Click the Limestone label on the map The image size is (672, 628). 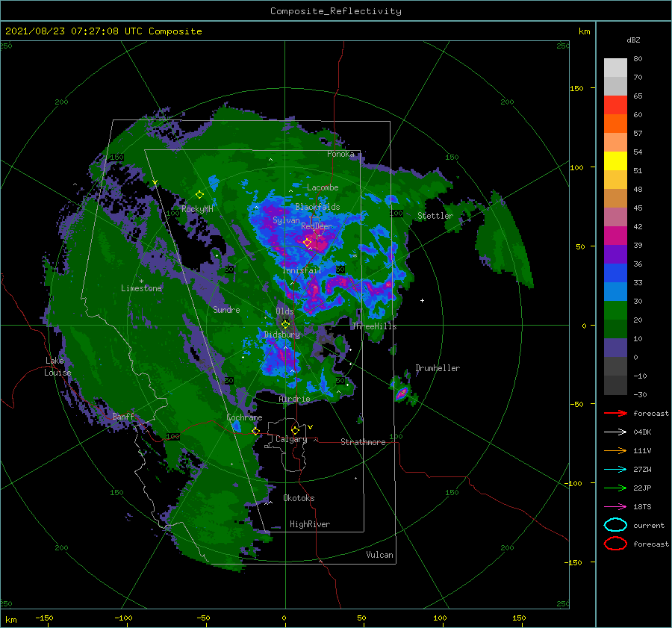pos(141,288)
